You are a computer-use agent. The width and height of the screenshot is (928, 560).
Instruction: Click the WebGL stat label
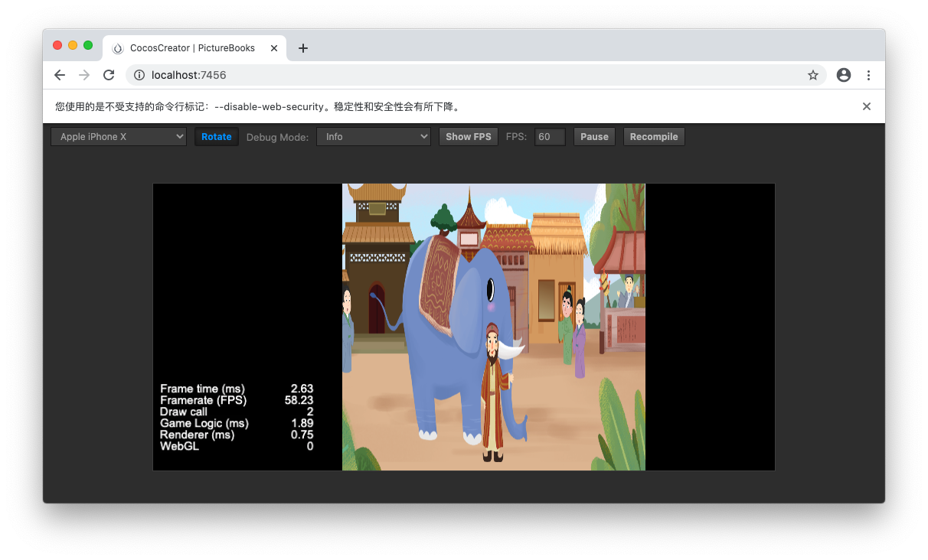tap(179, 446)
